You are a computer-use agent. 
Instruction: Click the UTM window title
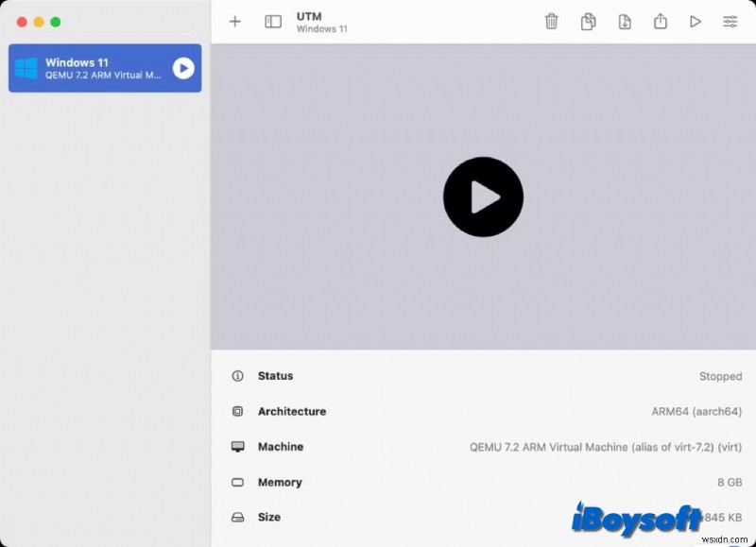pos(309,16)
